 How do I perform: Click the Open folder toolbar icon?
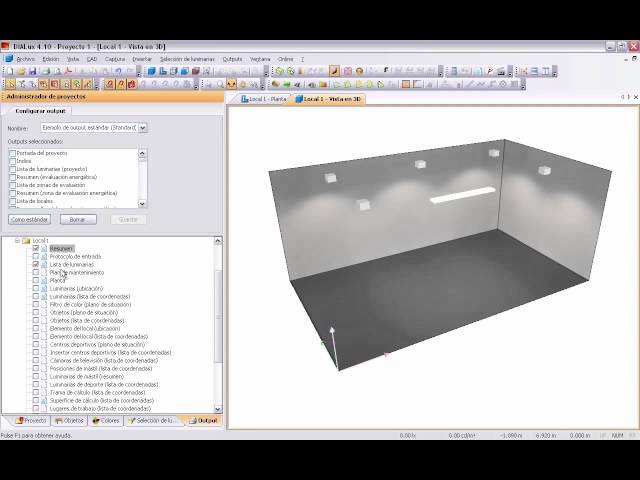(21, 71)
